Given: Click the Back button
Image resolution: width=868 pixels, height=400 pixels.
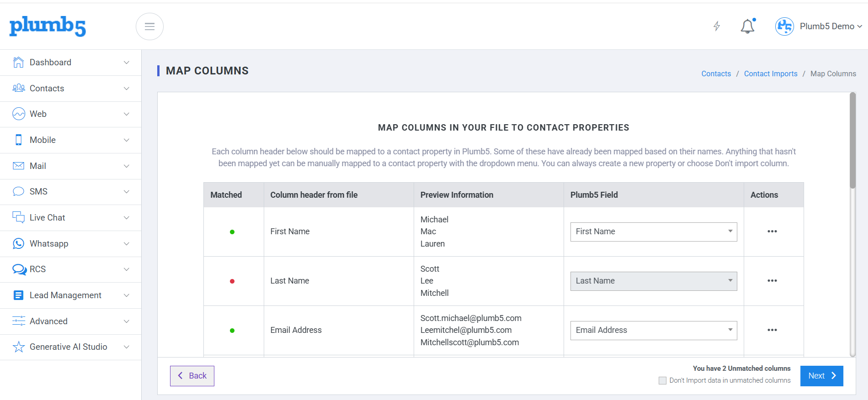Looking at the screenshot, I should tap(192, 376).
